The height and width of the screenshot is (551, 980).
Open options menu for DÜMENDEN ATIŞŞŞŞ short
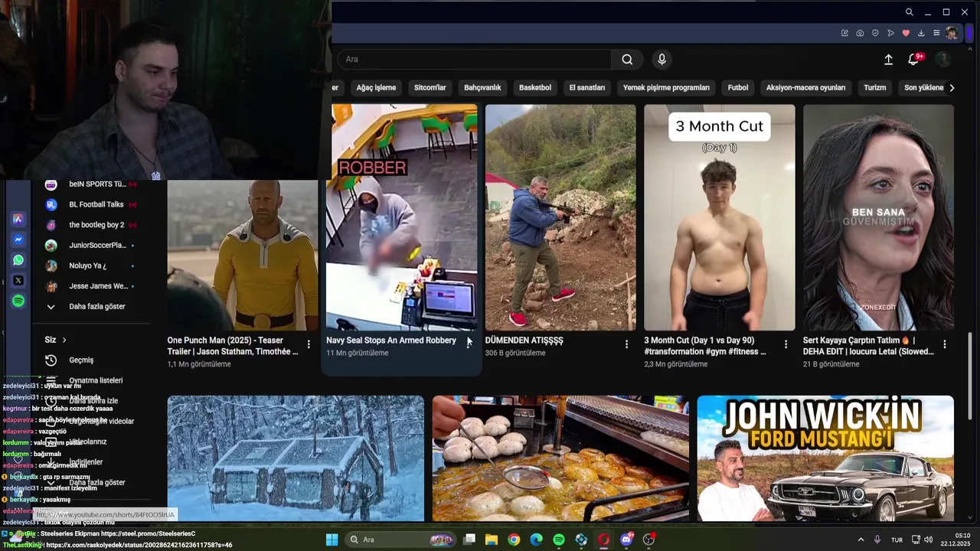point(626,344)
